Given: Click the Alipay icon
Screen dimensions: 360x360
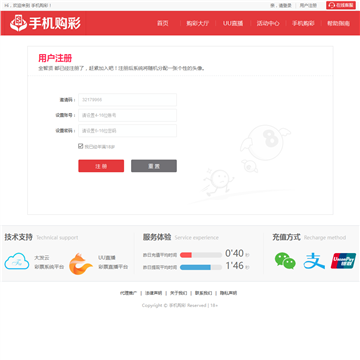Looking at the screenshot, I should [314, 261].
